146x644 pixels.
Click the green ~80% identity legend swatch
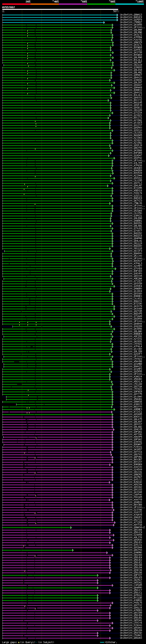[x=101, y=4]
